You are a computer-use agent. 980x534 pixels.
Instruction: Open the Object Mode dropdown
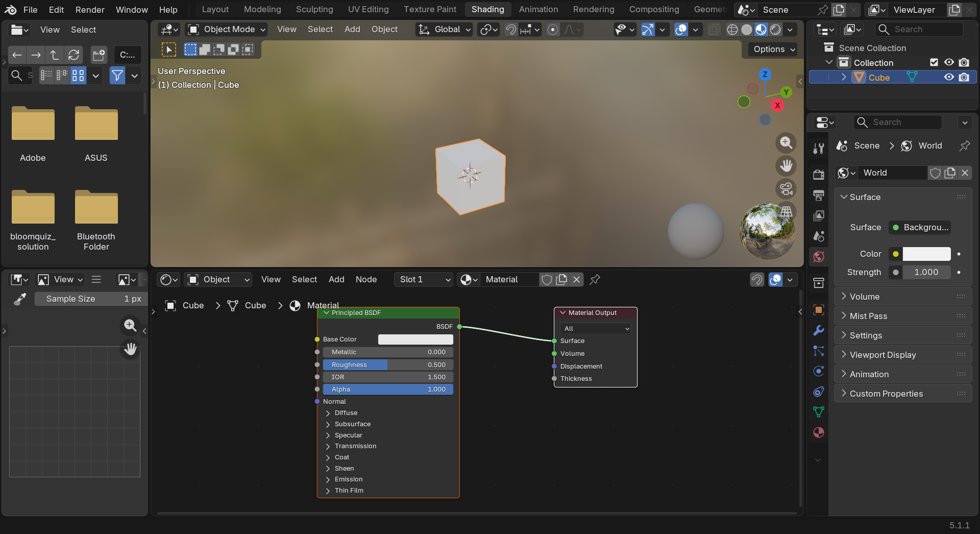click(x=227, y=30)
